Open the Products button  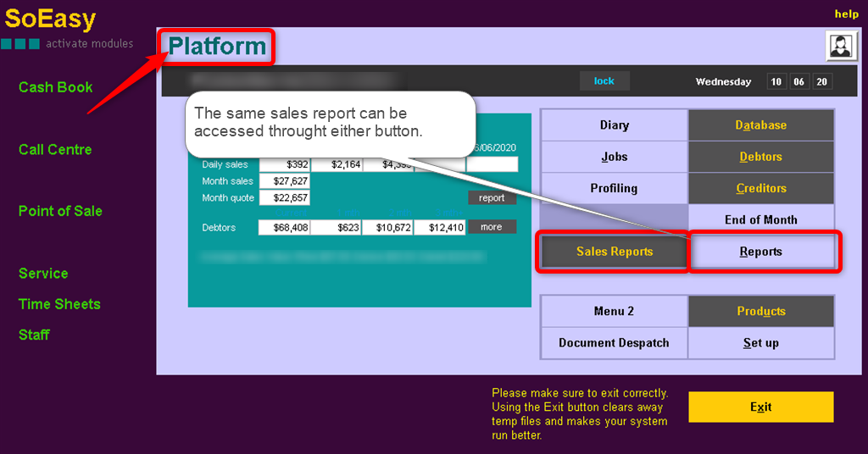click(x=760, y=312)
